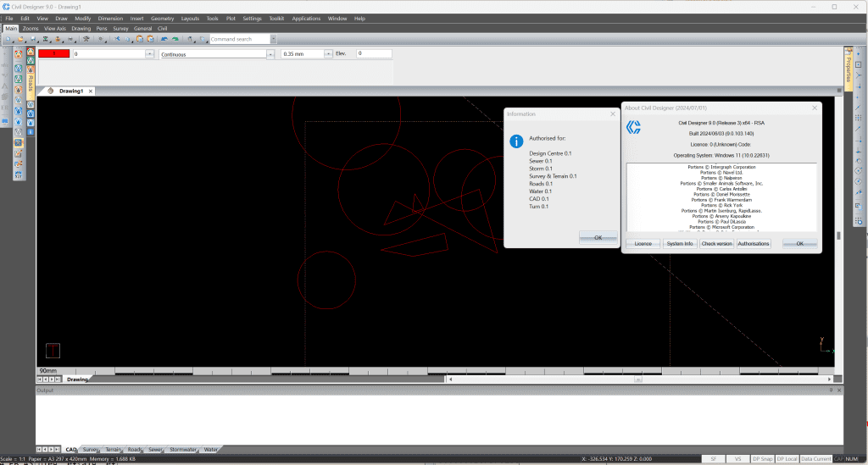Open the Command search dropdown arrow
Image resolution: width=868 pixels, height=465 pixels.
(x=272, y=39)
